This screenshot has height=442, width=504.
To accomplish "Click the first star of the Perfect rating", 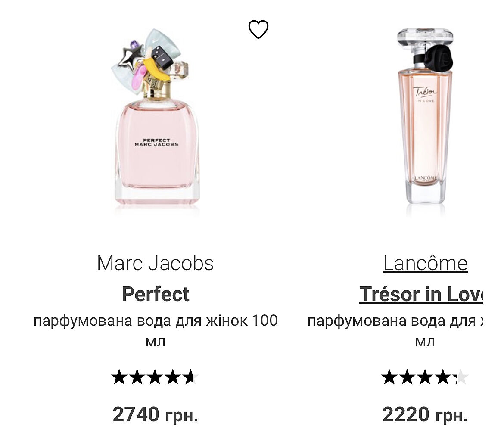I will point(119,378).
